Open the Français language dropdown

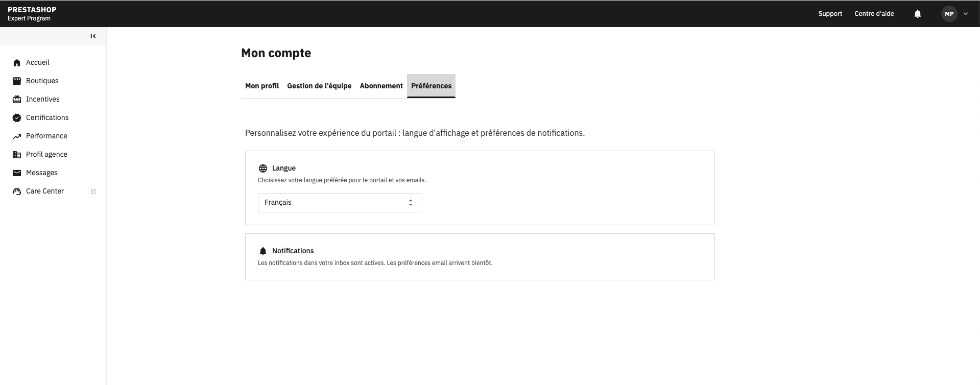pos(340,203)
